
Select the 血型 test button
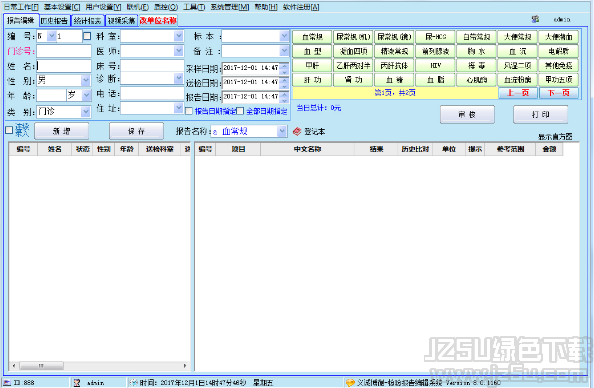click(312, 51)
